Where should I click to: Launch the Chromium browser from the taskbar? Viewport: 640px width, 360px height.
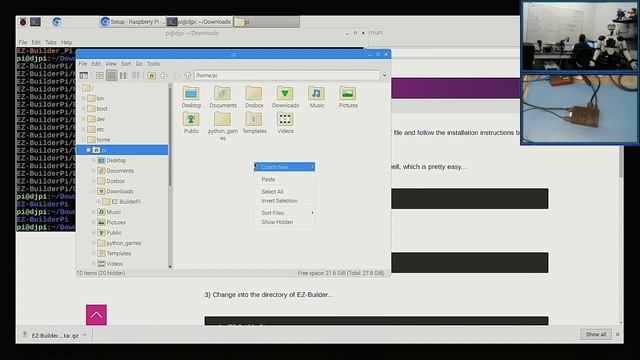point(57,22)
